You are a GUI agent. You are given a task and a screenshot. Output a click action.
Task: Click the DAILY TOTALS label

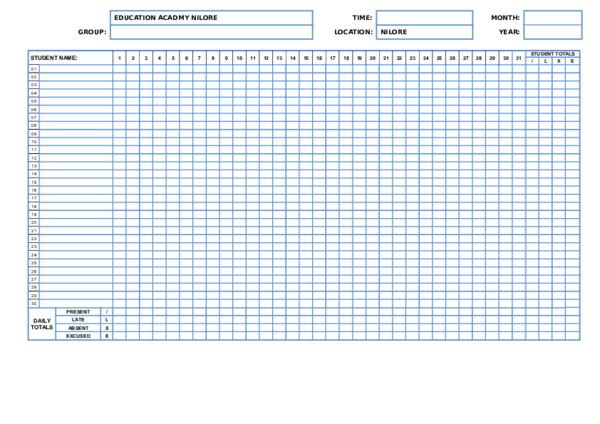pos(42,324)
